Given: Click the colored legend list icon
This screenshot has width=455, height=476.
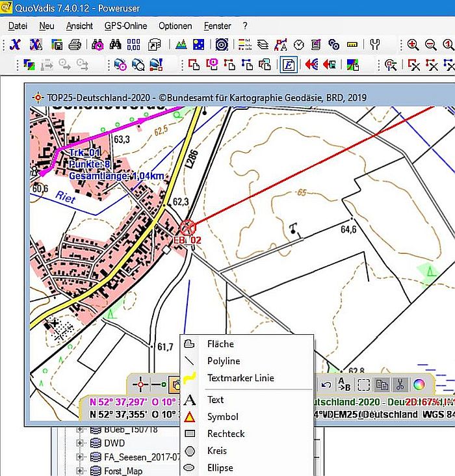Looking at the screenshot, I should tap(244, 45).
